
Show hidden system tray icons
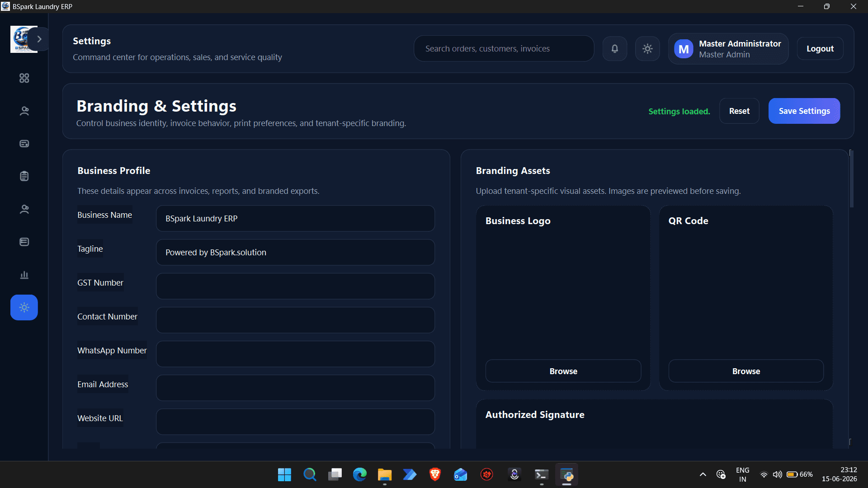pos(703,474)
